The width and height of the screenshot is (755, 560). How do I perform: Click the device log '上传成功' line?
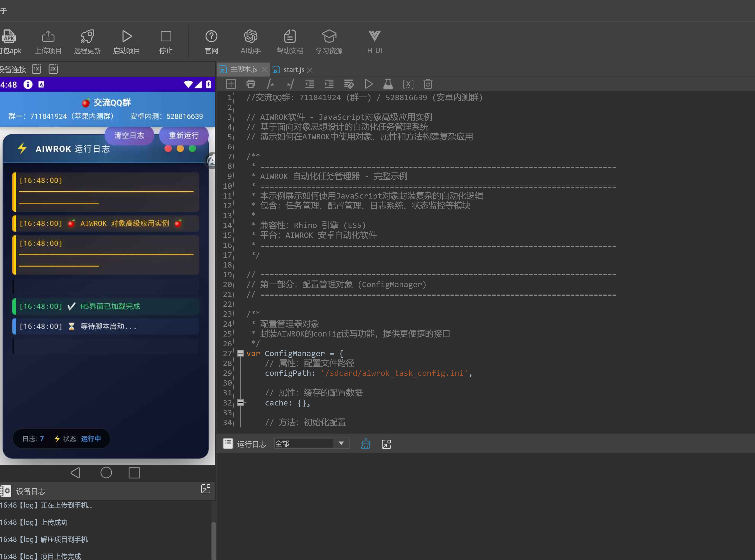(x=34, y=522)
